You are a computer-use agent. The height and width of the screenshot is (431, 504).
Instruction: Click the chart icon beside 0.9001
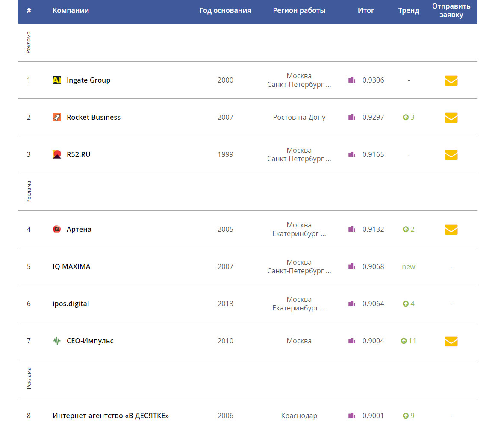[352, 416]
